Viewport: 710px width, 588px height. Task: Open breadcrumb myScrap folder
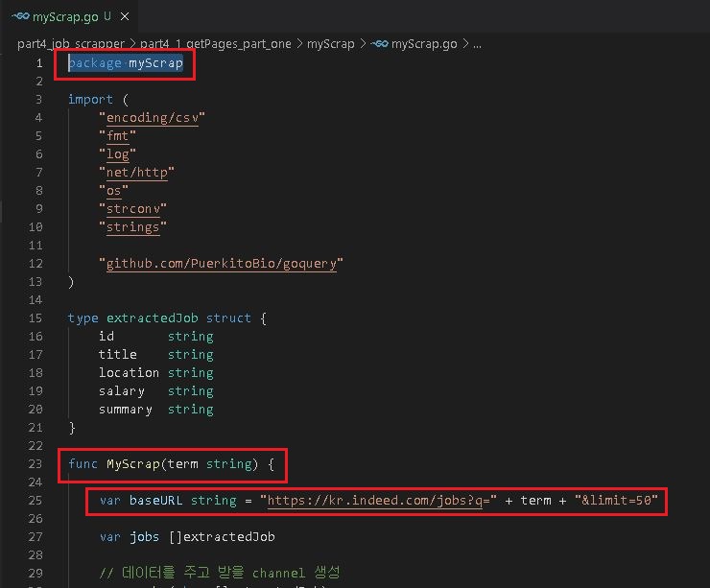pos(331,44)
